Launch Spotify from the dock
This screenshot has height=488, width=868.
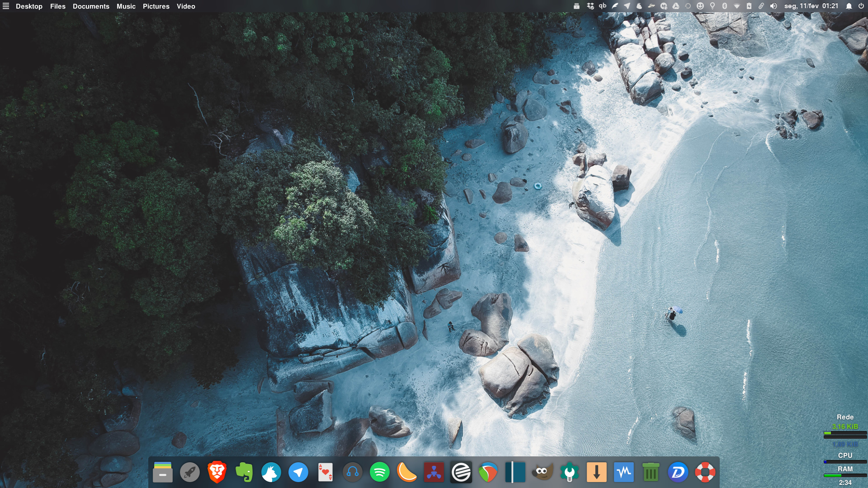coord(380,472)
